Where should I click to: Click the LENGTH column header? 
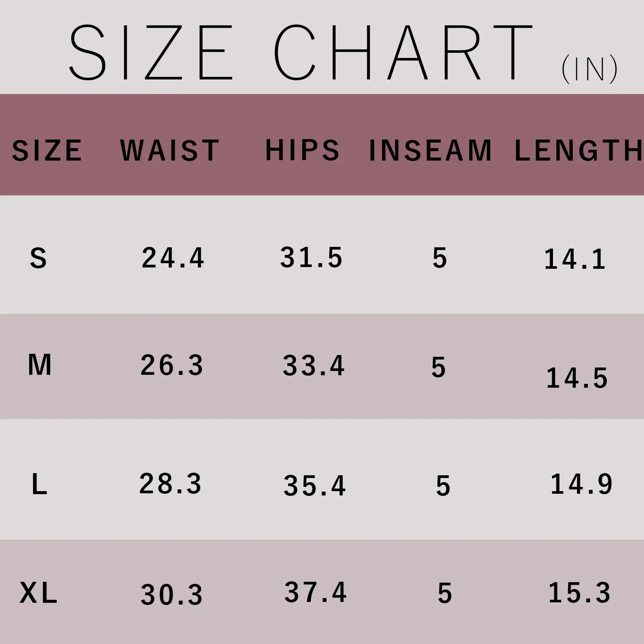(578, 150)
